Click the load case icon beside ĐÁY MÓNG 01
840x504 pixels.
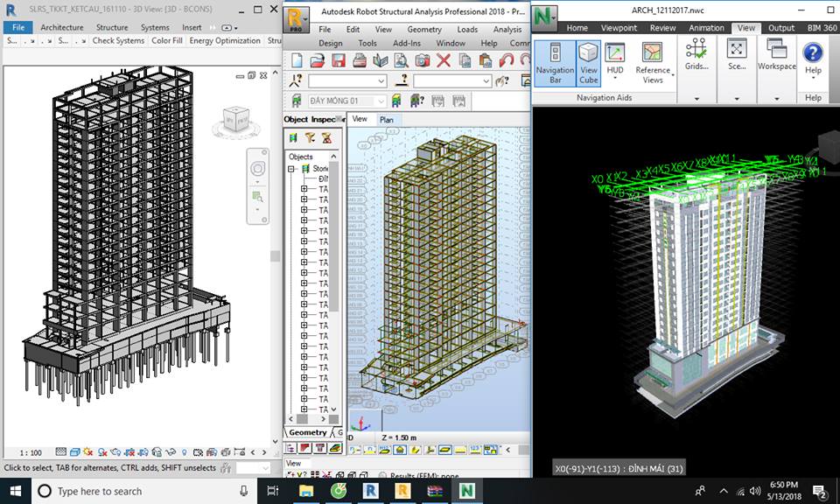[x=296, y=101]
